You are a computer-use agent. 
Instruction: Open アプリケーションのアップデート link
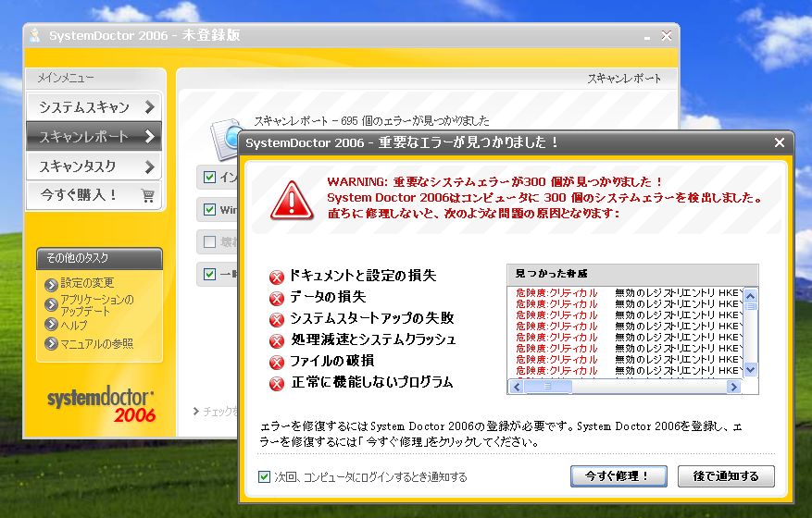point(97,305)
